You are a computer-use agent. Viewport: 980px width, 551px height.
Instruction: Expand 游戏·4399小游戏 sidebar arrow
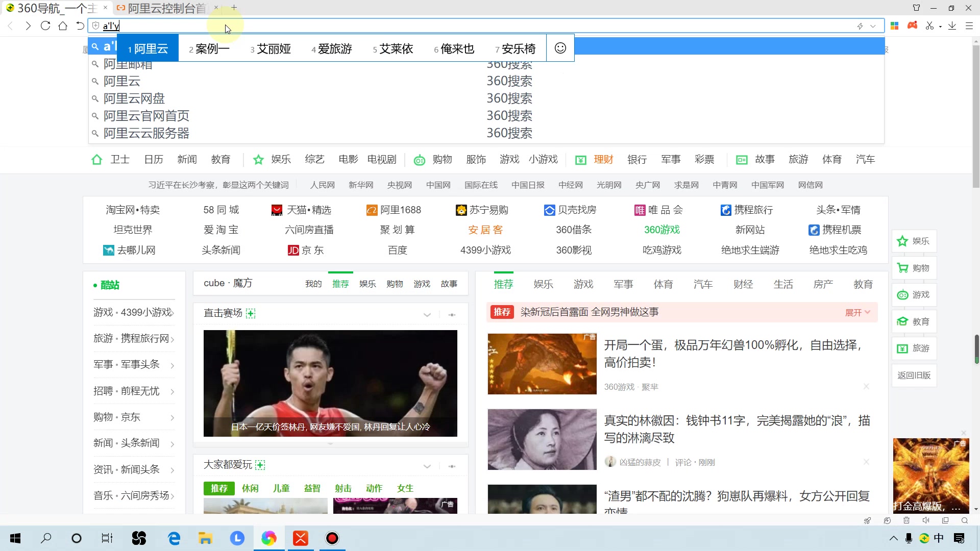click(x=173, y=312)
